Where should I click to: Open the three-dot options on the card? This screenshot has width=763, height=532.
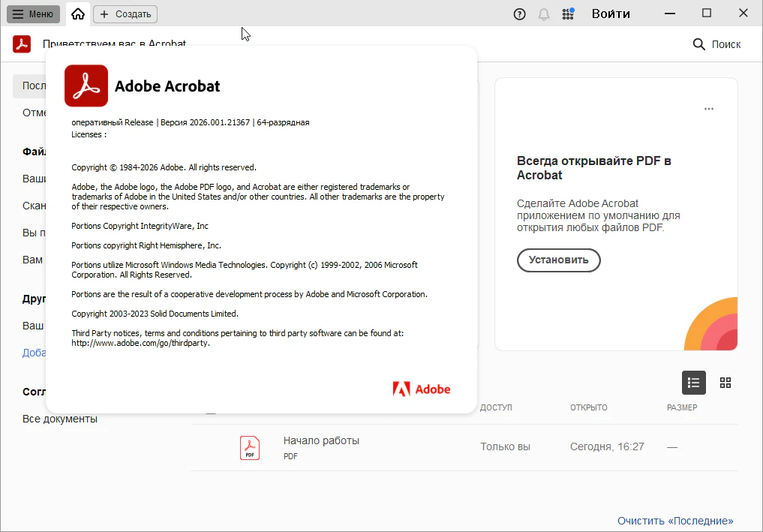pos(708,109)
